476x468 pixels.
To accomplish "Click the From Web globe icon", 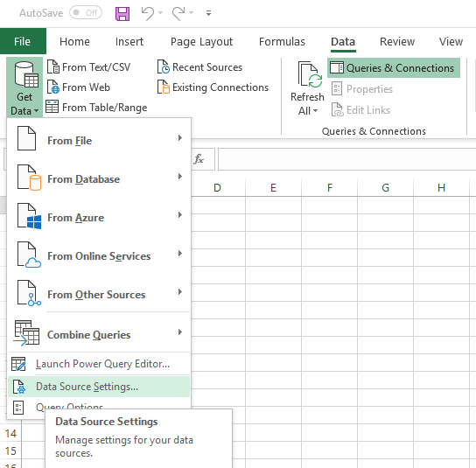I will click(x=53, y=87).
